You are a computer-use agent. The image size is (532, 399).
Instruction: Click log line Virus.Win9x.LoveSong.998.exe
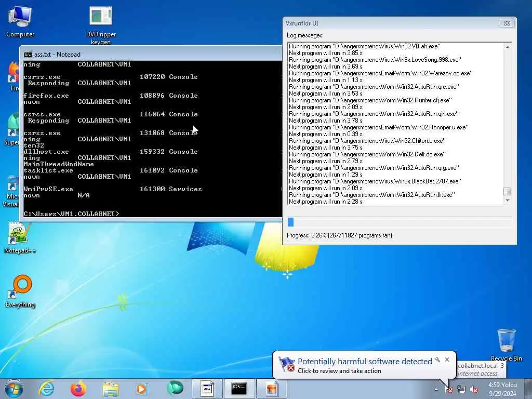pyautogui.click(x=375, y=60)
